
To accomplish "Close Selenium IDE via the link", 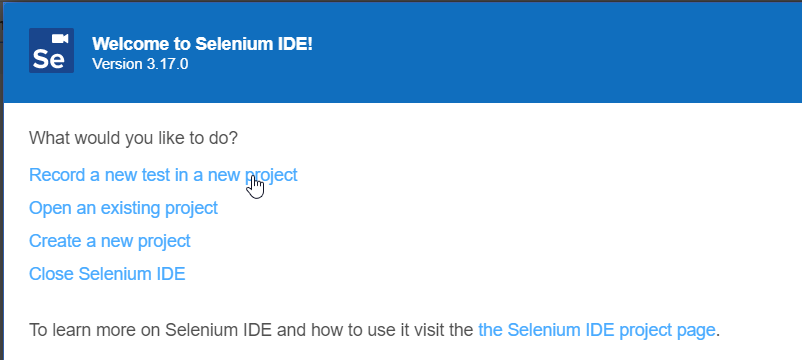I will pos(107,274).
